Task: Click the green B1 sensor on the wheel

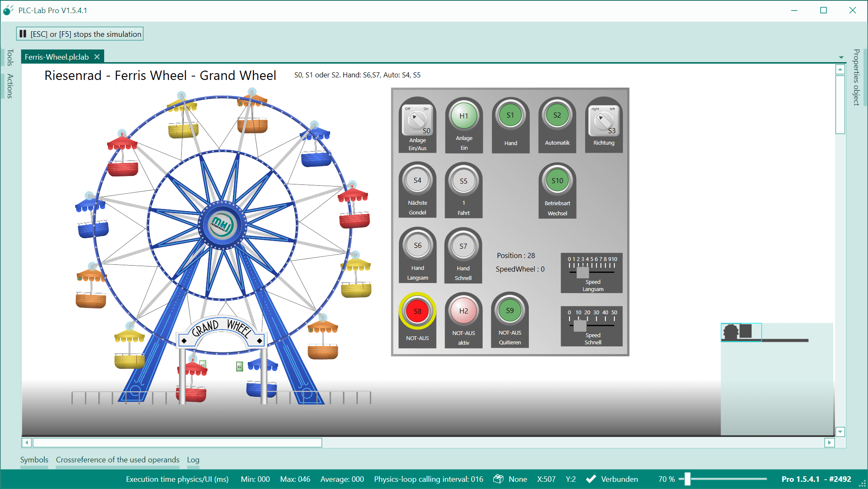Action: coord(203,365)
